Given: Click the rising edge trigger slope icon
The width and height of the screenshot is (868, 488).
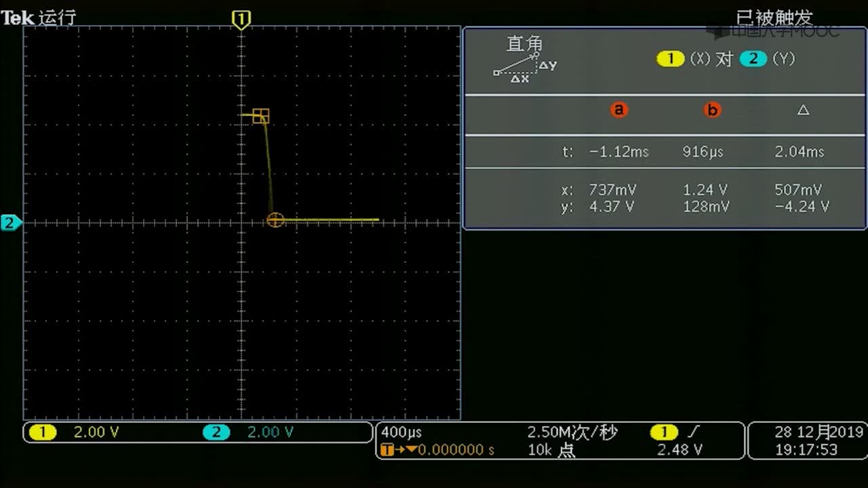Looking at the screenshot, I should [x=693, y=432].
